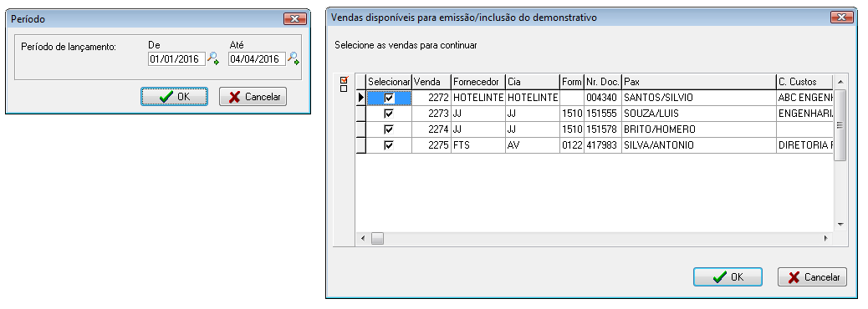Click horizontal scrollbar left arrow

tap(363, 239)
